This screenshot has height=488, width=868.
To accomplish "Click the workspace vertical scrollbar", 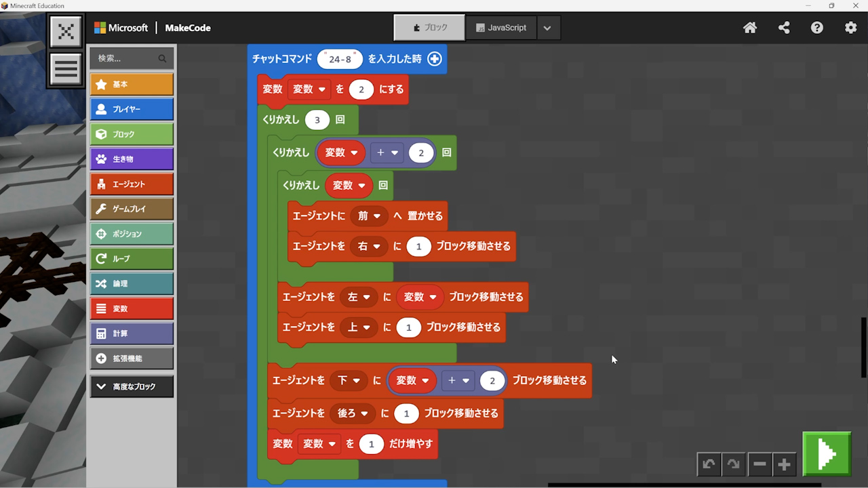I will [x=863, y=347].
